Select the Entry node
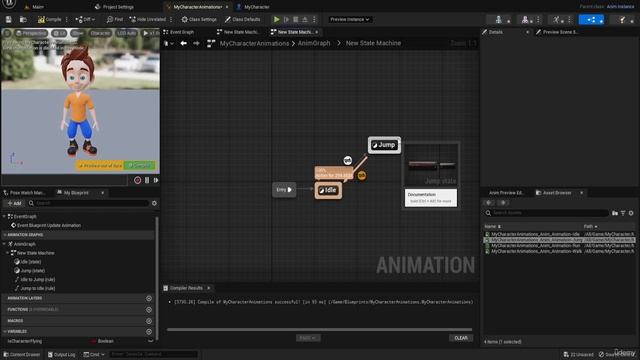 tap(284, 189)
